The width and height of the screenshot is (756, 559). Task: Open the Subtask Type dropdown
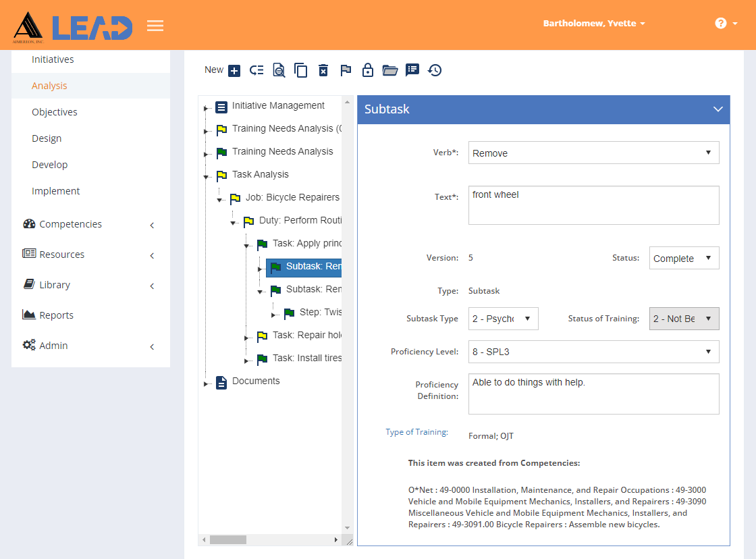coord(503,319)
